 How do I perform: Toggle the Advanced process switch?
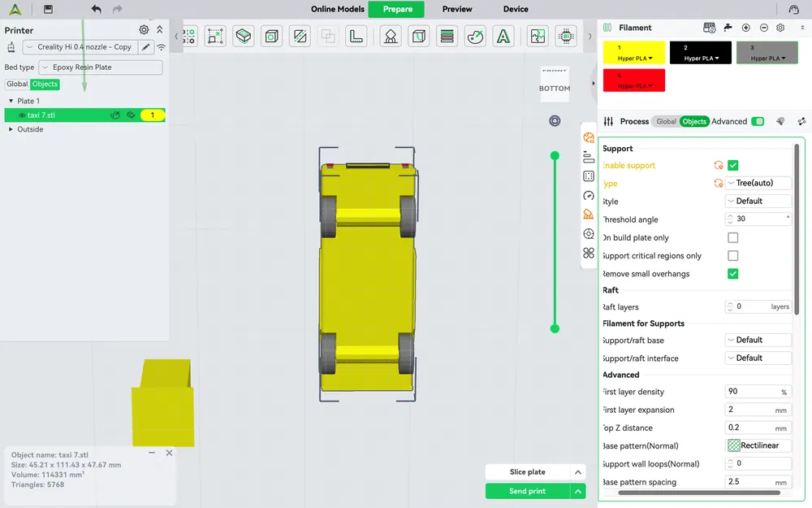[758, 121]
